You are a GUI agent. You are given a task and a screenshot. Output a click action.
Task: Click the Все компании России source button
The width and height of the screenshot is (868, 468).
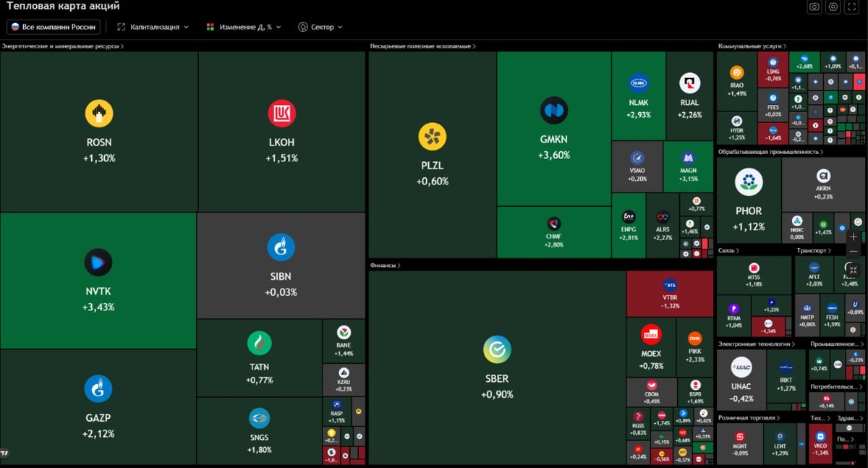point(54,27)
